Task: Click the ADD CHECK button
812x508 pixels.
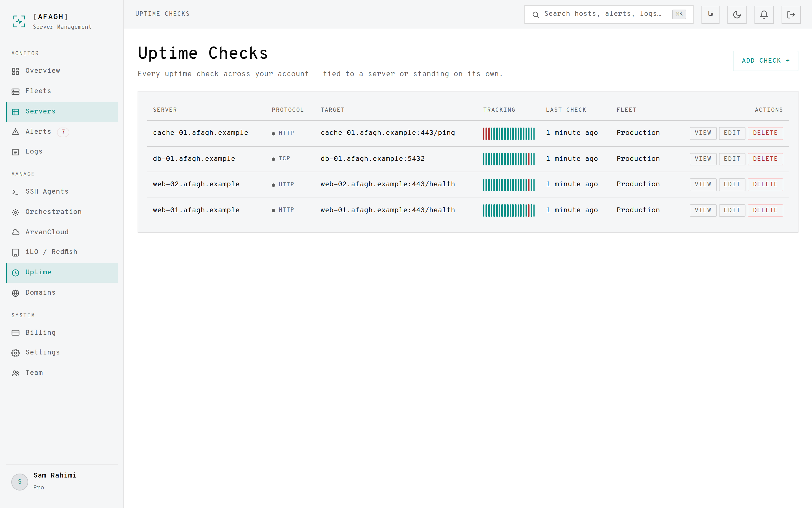Action: pos(765,61)
